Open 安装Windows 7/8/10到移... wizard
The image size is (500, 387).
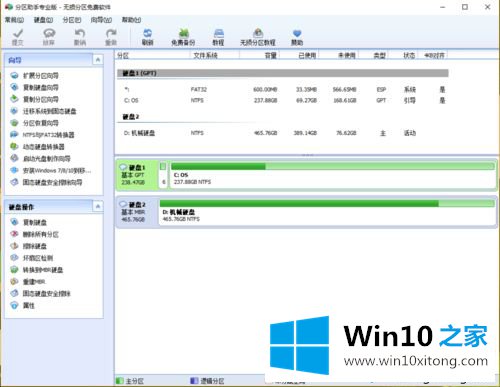pos(50,170)
